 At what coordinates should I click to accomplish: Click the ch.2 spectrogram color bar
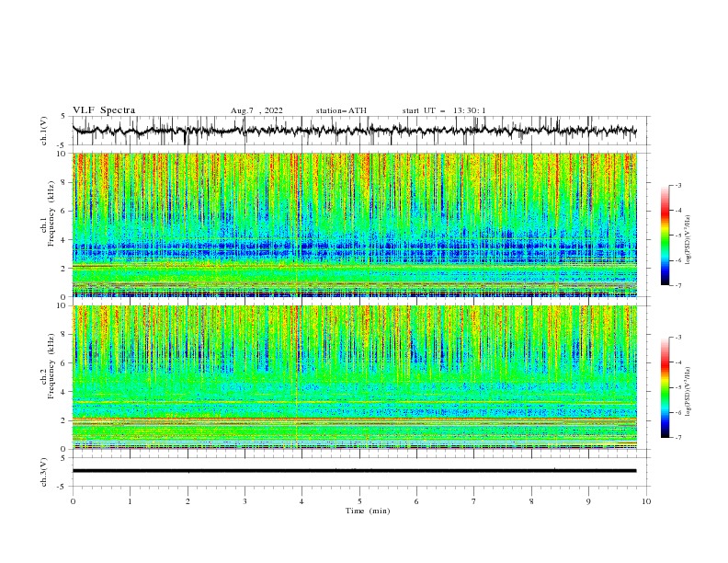pyautogui.click(x=665, y=387)
